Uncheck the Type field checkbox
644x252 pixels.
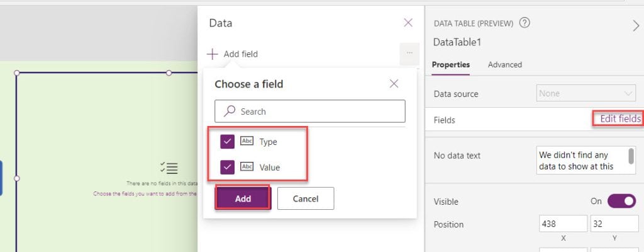227,142
